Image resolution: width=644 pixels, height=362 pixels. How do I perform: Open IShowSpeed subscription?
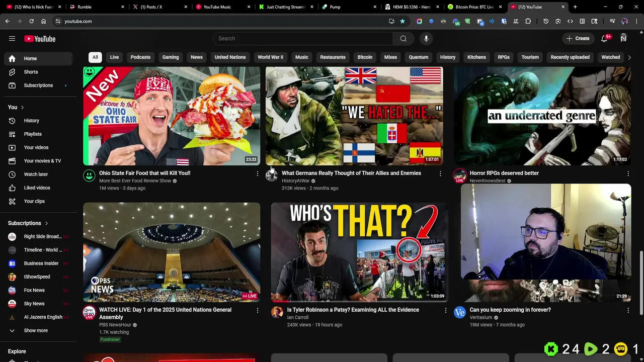[x=38, y=277]
